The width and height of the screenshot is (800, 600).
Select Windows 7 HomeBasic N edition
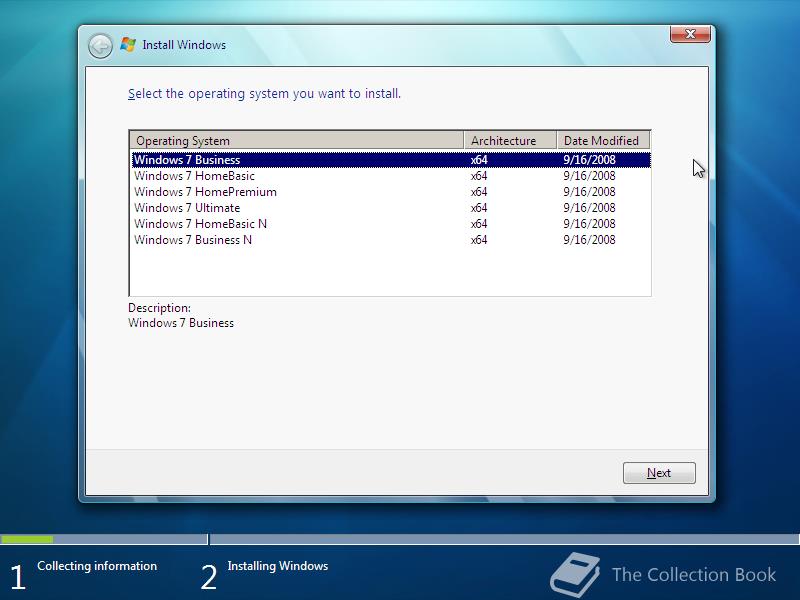tap(391, 224)
